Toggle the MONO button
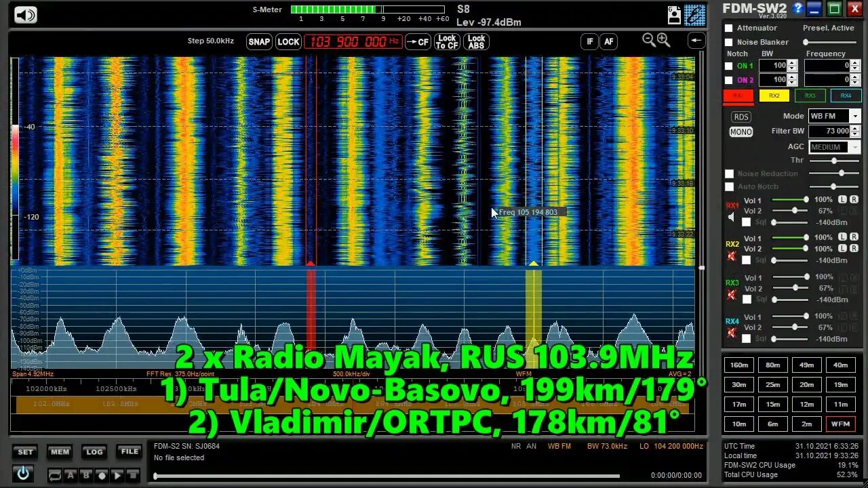This screenshot has width=868, height=488. [x=741, y=132]
